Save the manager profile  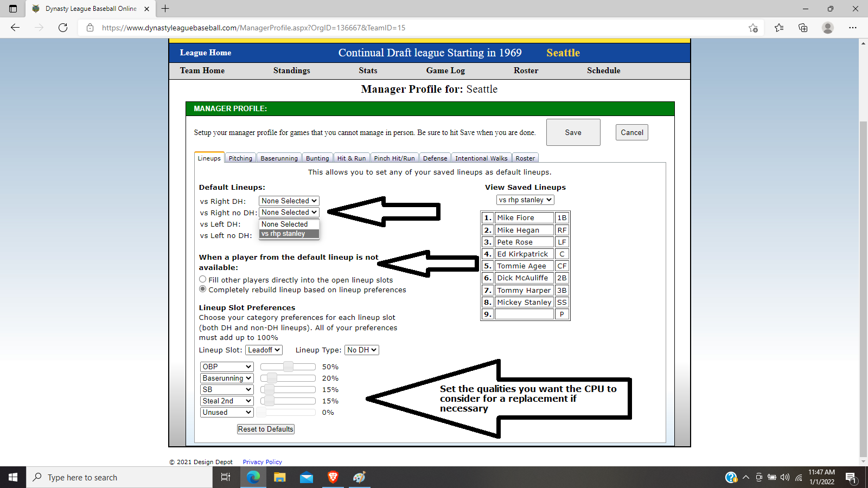click(573, 132)
